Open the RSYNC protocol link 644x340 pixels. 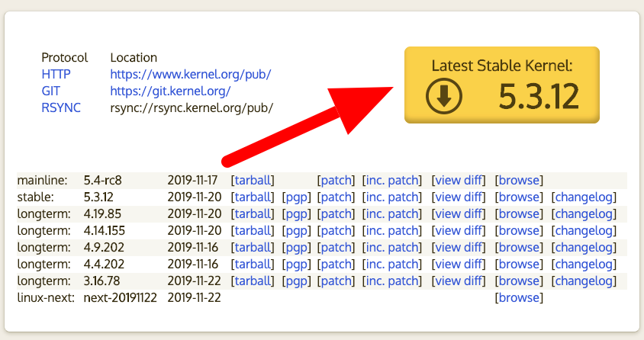(x=61, y=107)
